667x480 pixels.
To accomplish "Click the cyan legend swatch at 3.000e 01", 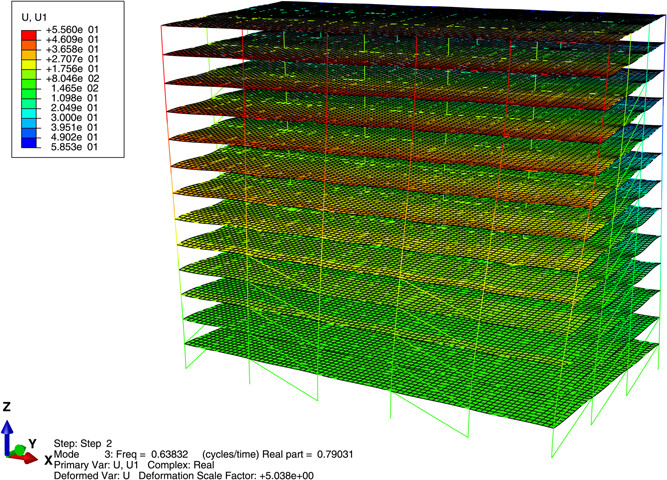I will tap(29, 114).
